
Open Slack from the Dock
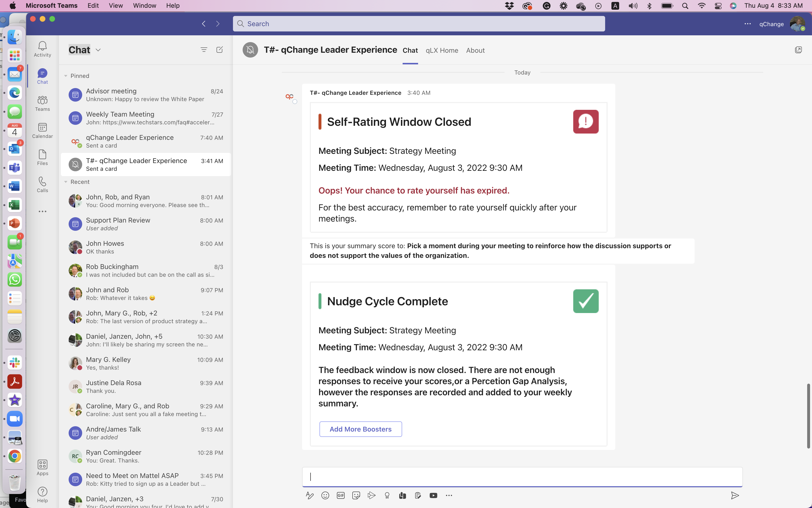(x=14, y=363)
